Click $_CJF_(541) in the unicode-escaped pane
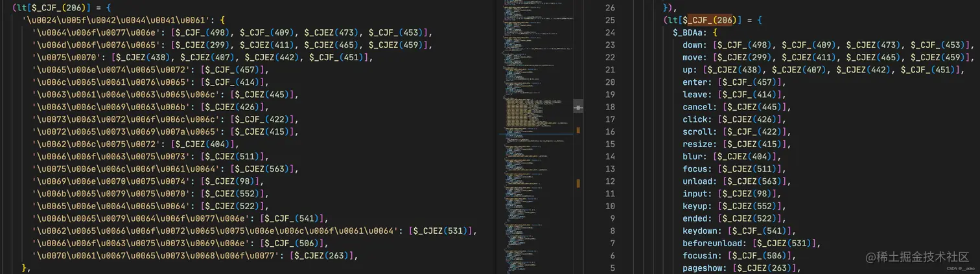Viewport: 980px width, 274px height. click(x=292, y=218)
